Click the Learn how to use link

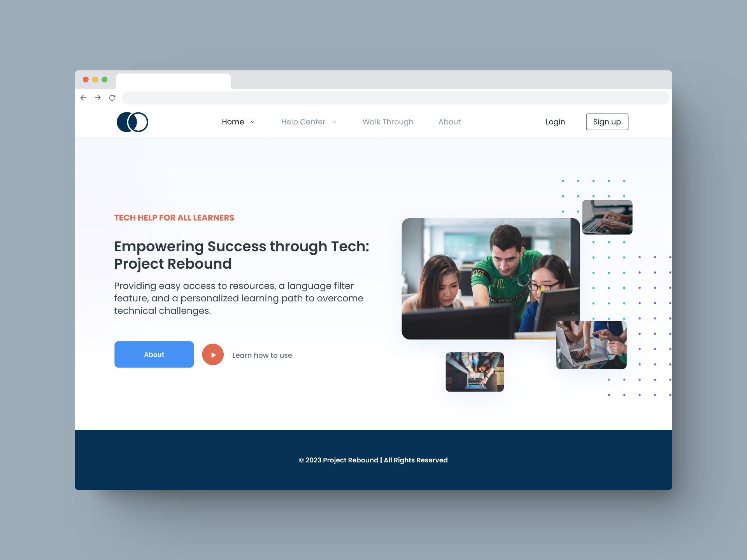[262, 355]
